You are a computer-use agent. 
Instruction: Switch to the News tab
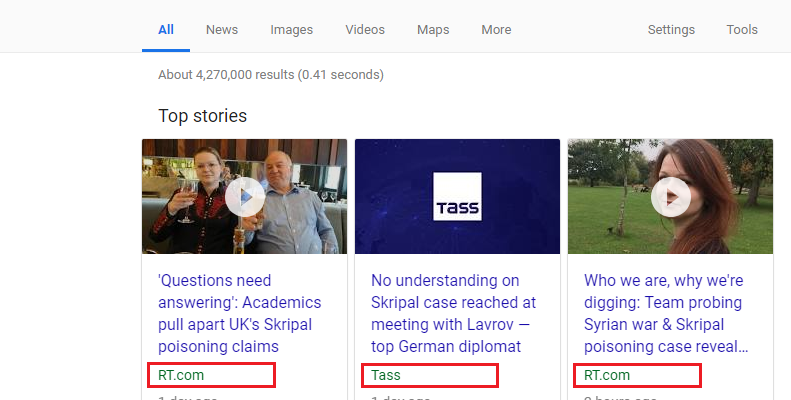click(x=222, y=30)
